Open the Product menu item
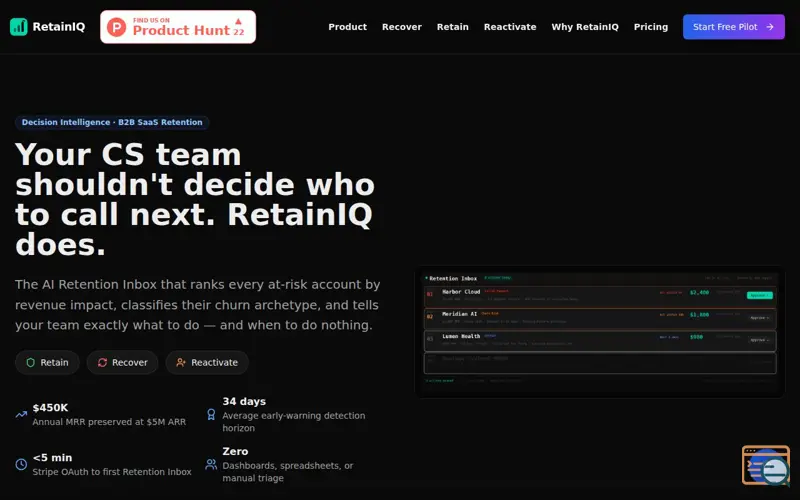This screenshot has width=800, height=500. (x=347, y=27)
